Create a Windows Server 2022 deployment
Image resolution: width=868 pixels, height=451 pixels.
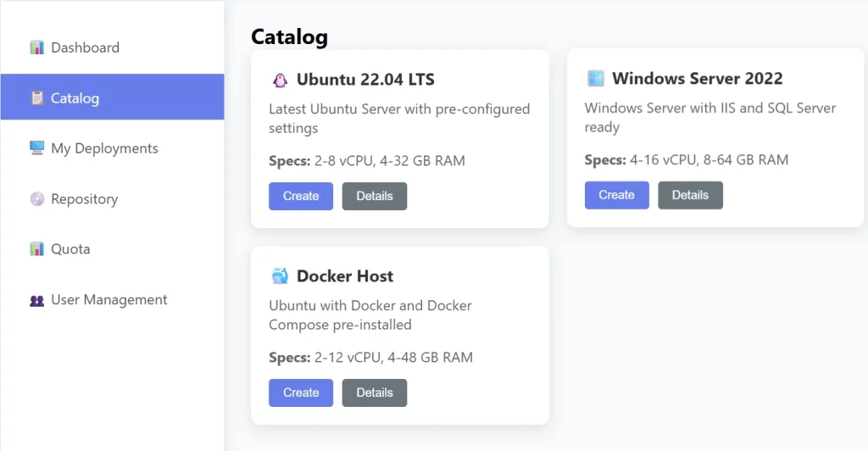pyautogui.click(x=617, y=195)
